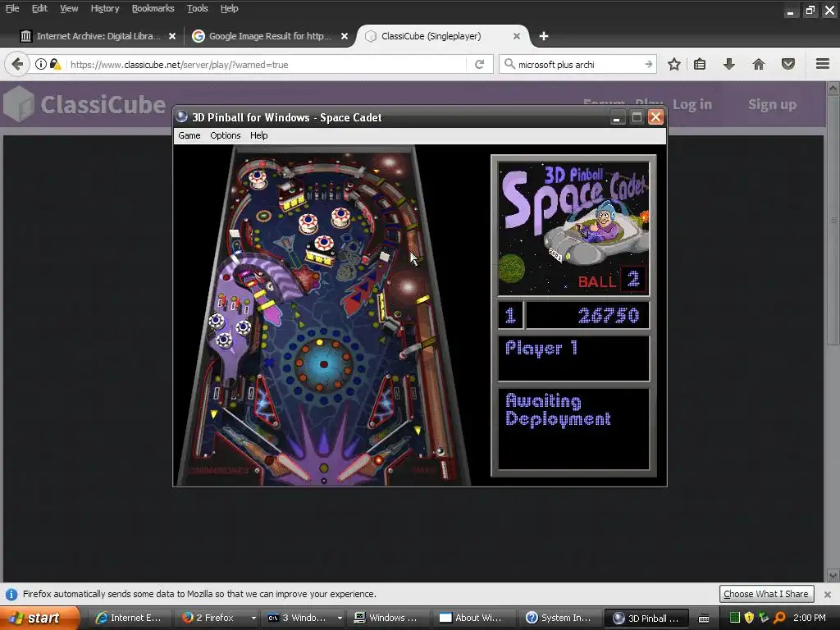Click the orange magnifier tray icon
The height and width of the screenshot is (630, 840).
point(779,618)
